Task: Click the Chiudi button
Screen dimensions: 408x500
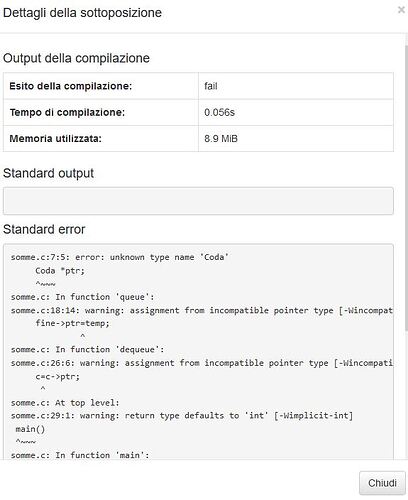Action: 382,483
